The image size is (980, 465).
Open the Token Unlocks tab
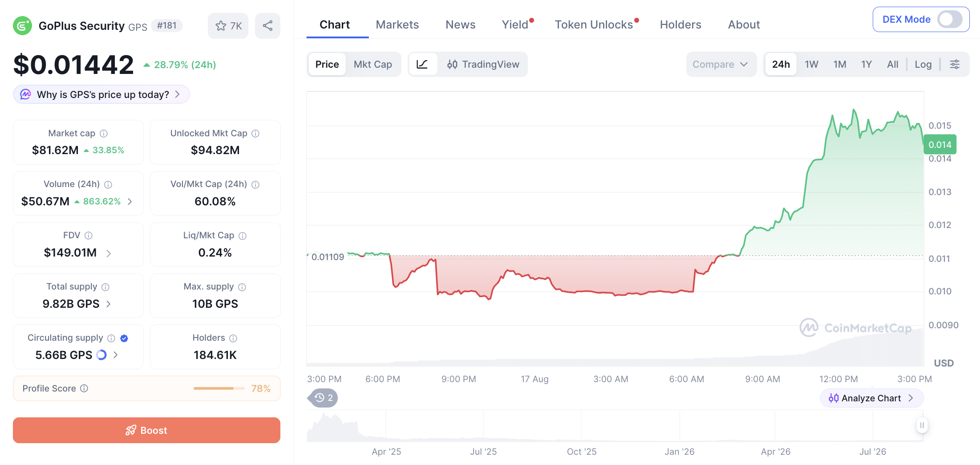pyautogui.click(x=594, y=24)
